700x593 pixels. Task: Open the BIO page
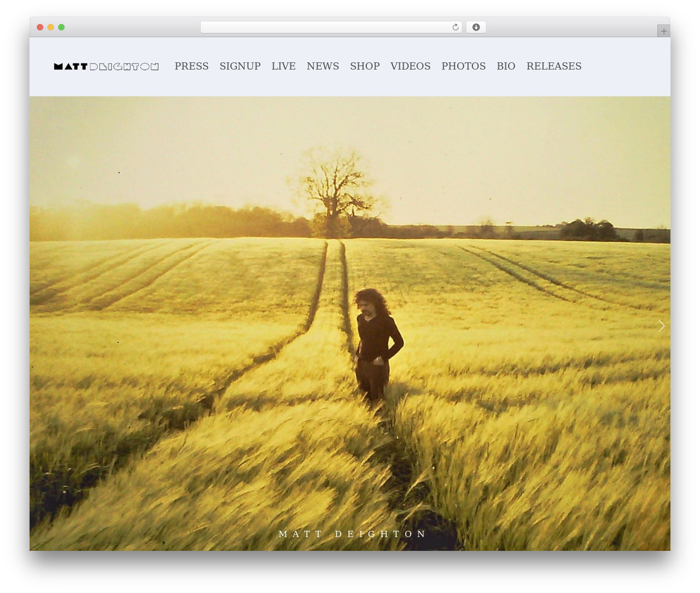506,66
